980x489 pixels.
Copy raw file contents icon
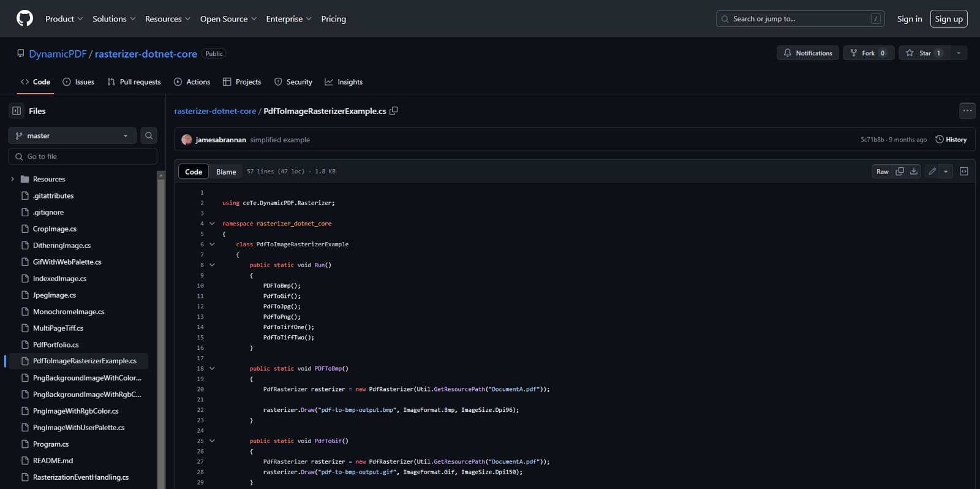tap(900, 172)
